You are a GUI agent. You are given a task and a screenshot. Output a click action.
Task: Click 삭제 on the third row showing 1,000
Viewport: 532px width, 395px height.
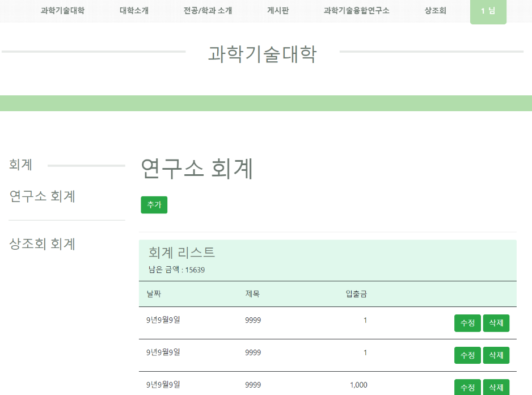[x=496, y=388]
